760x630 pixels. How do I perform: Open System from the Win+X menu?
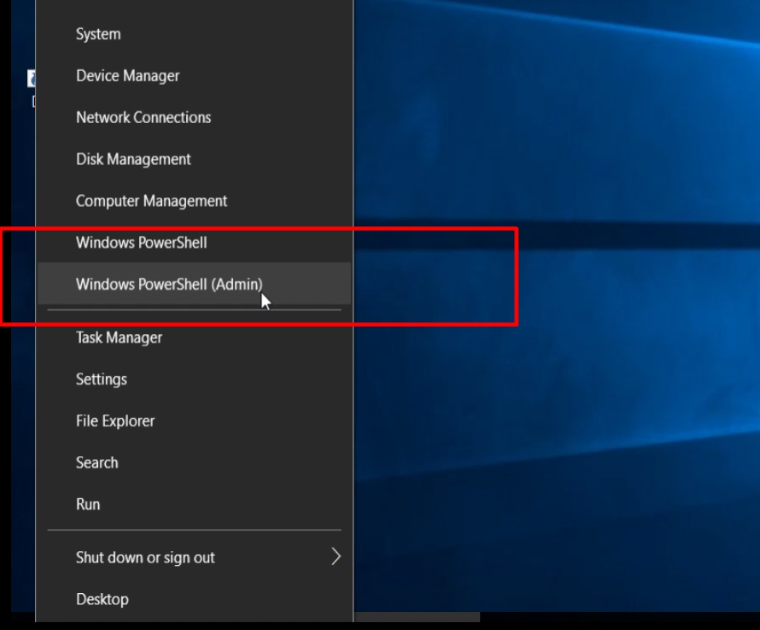click(x=194, y=34)
